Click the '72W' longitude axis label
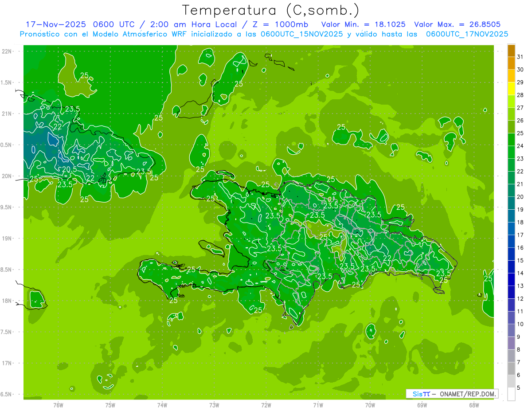Image resolution: width=532 pixels, height=411 pixels. (266, 405)
